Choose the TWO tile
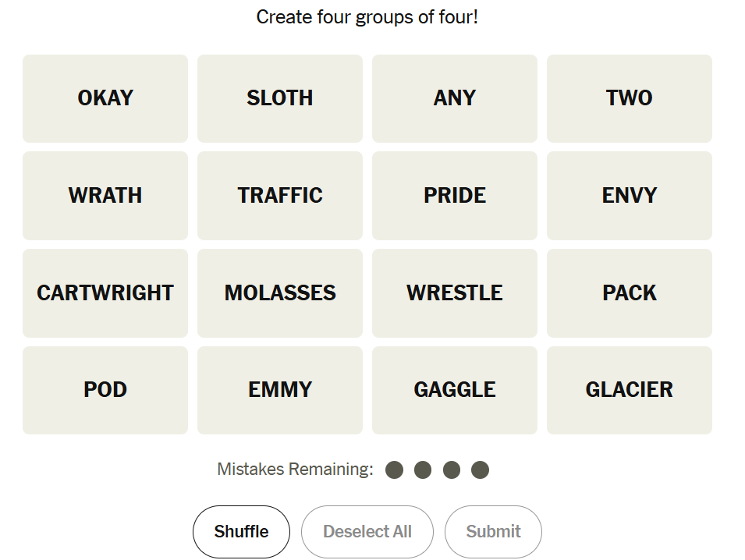 (x=630, y=98)
